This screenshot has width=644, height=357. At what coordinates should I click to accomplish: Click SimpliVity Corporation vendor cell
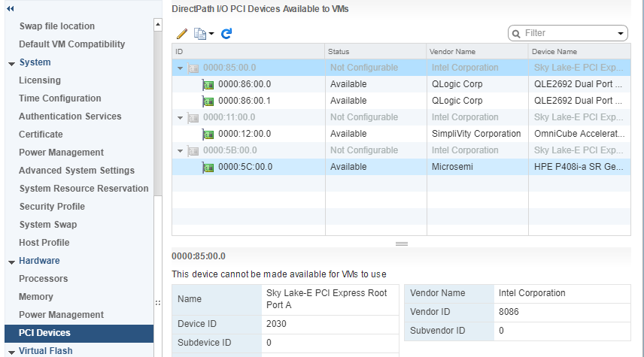(x=476, y=134)
